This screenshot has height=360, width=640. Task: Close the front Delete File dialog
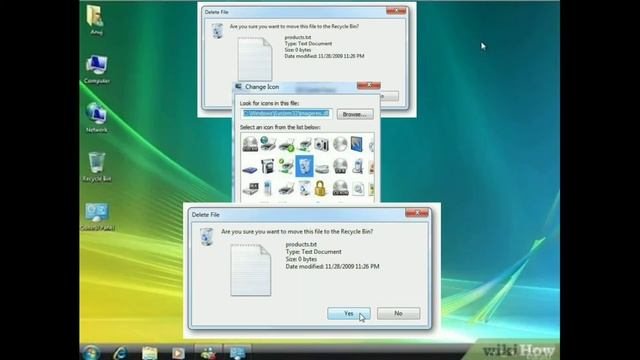click(x=417, y=213)
